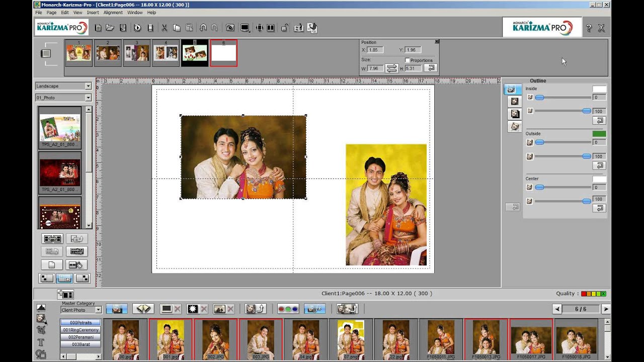This screenshot has height=362, width=644.
Task: Select the red TPS_A2 template thumbnail
Action: click(60, 173)
